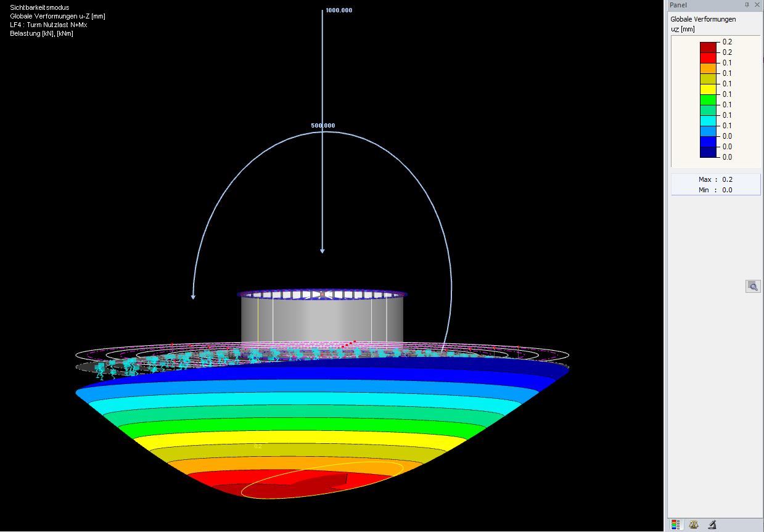This screenshot has height=532, width=764.
Task: Open the microscope filter tab
Action: click(712, 525)
